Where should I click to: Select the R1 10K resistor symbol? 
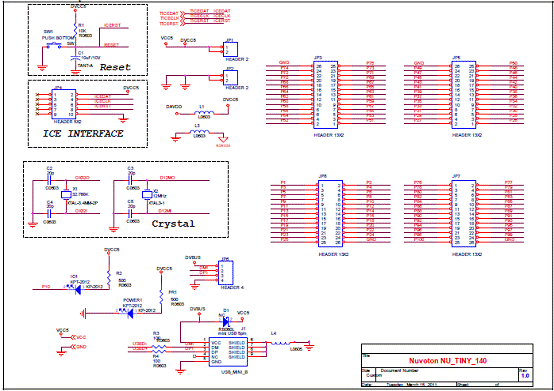click(x=75, y=30)
